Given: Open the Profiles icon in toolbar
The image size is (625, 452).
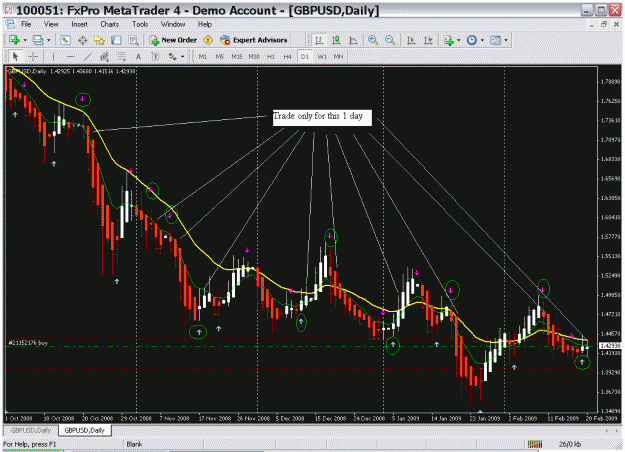Looking at the screenshot, I should tap(38, 40).
